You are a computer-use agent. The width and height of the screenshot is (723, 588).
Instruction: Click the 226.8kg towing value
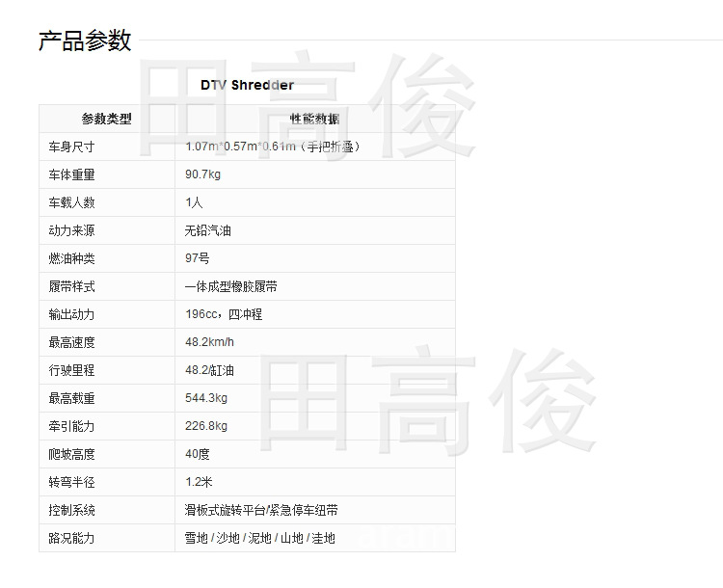(206, 426)
